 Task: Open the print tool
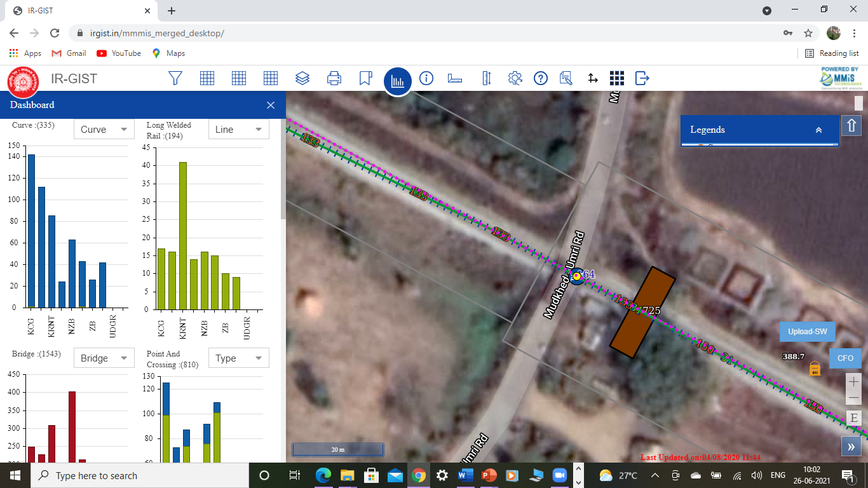(334, 78)
